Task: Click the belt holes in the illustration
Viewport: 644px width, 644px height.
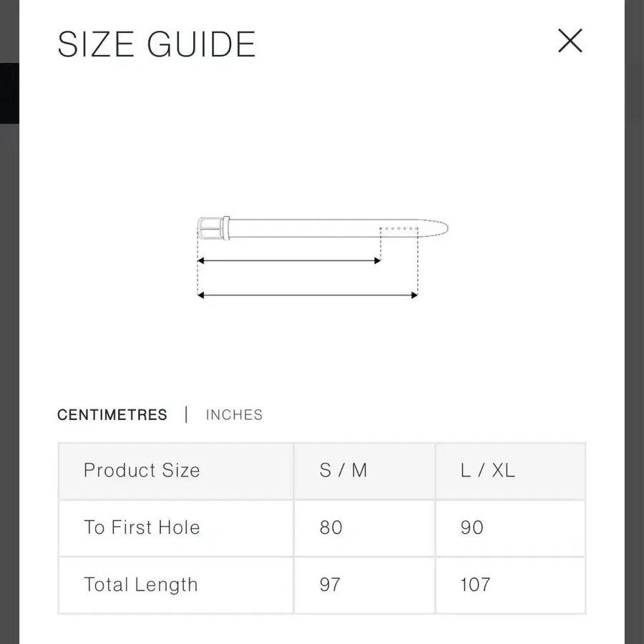Action: (x=398, y=228)
